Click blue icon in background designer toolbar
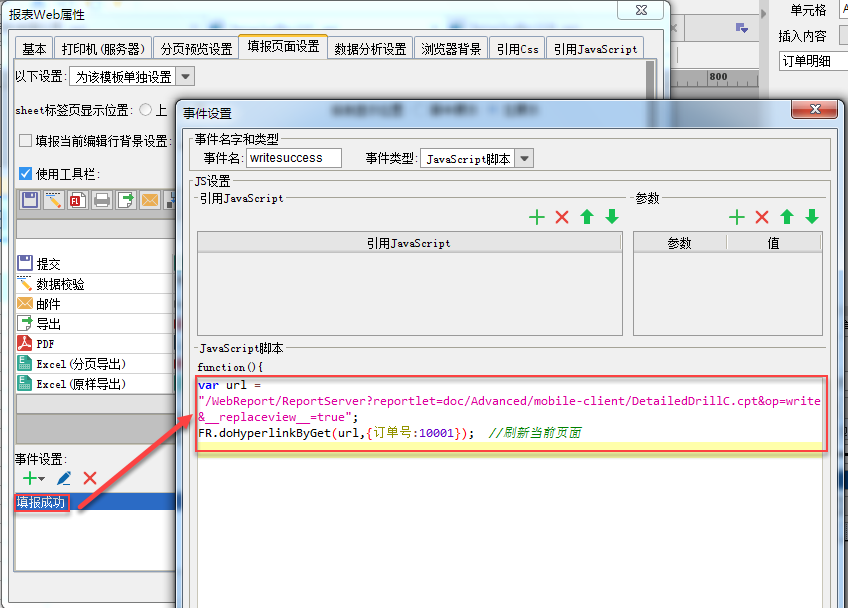This screenshot has height=608, width=848. (x=741, y=28)
